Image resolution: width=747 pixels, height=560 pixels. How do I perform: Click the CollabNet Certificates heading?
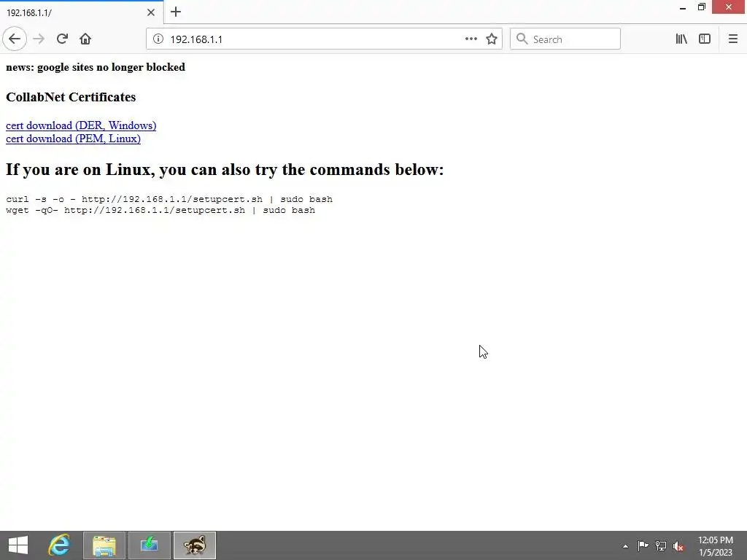pyautogui.click(x=71, y=97)
